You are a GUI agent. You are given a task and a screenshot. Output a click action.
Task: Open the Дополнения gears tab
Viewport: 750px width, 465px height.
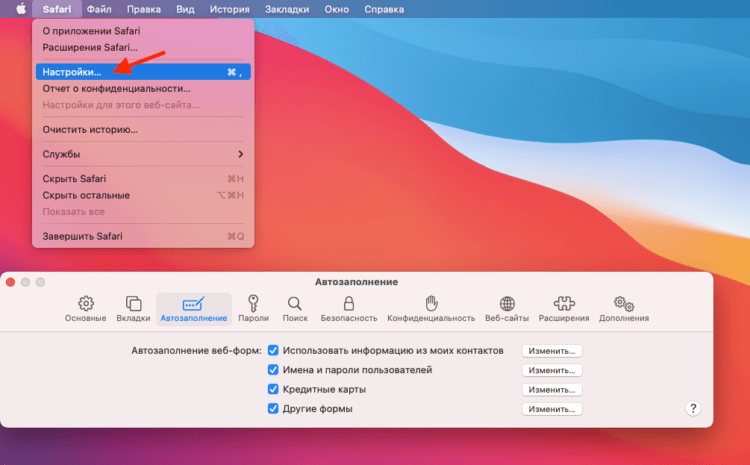point(624,309)
